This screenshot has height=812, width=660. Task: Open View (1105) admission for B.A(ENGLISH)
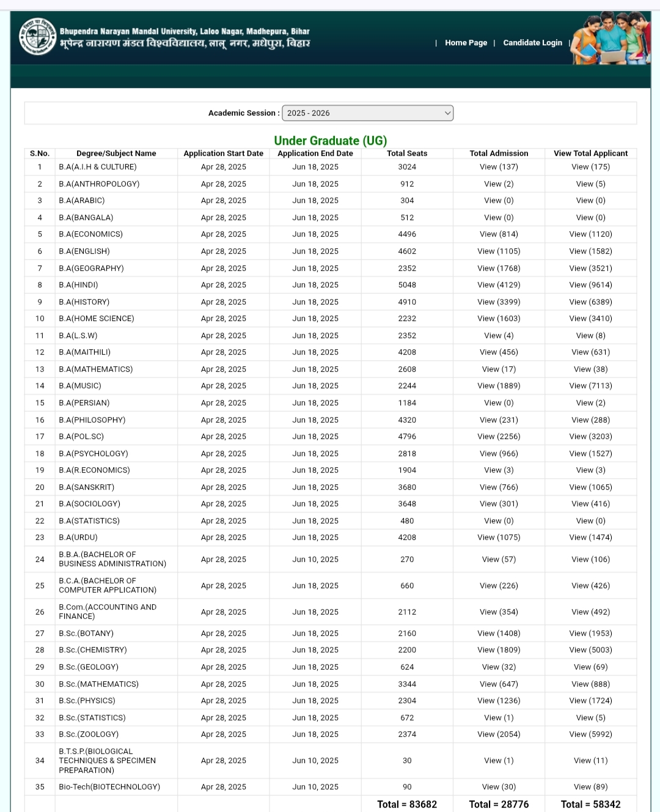coord(499,251)
